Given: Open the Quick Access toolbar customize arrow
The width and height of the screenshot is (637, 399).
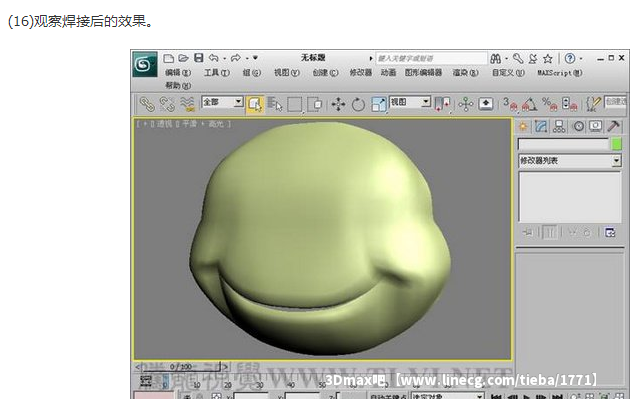Looking at the screenshot, I should point(255,58).
